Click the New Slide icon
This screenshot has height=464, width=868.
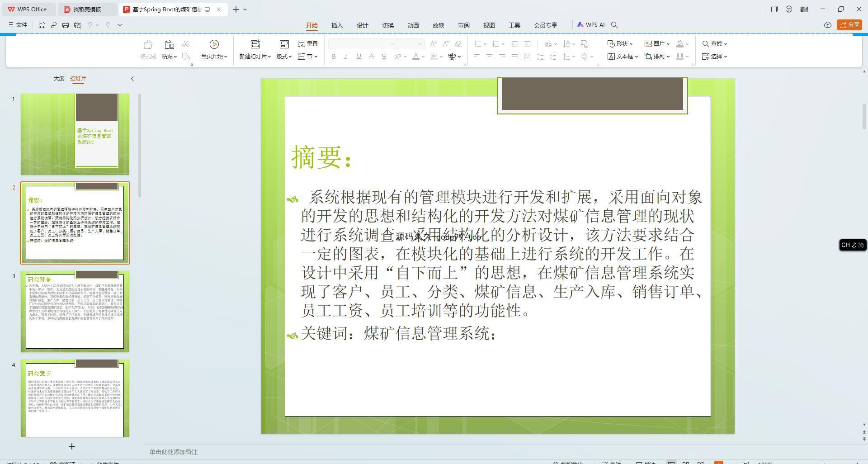pyautogui.click(x=255, y=44)
